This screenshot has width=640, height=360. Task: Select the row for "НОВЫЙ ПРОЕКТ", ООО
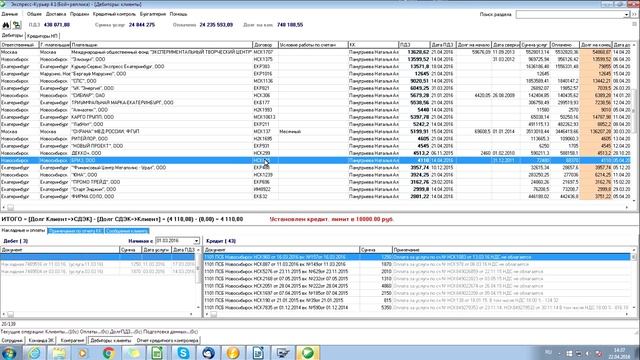coord(315,146)
